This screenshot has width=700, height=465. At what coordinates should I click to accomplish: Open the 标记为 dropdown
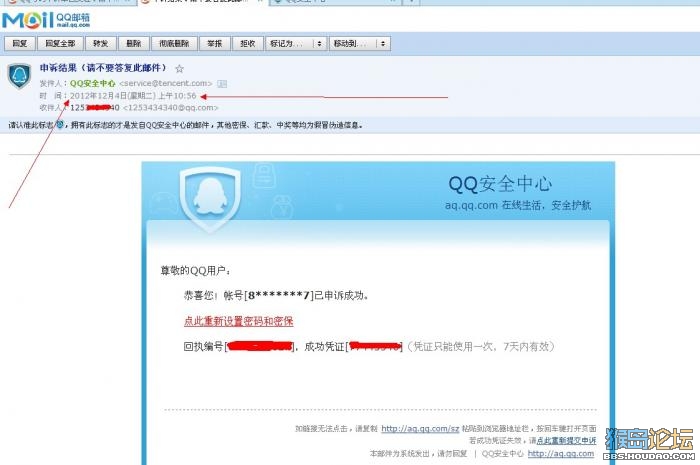(x=296, y=43)
